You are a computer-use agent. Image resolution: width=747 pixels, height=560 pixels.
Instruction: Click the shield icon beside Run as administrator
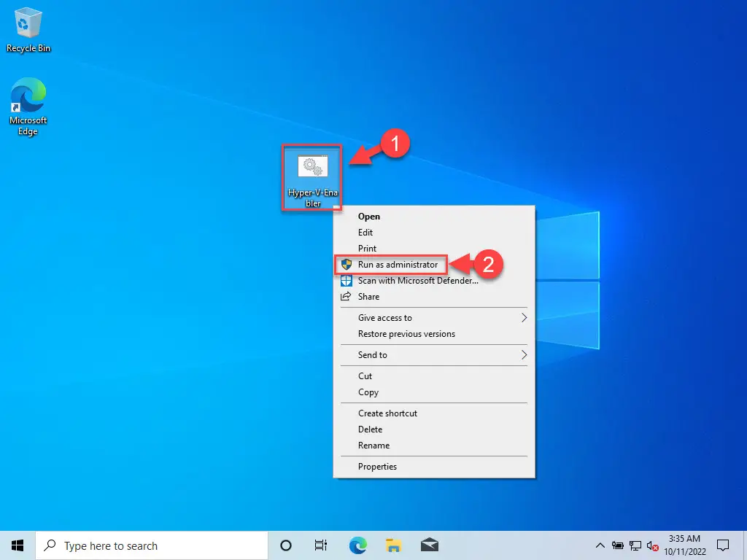click(x=347, y=264)
